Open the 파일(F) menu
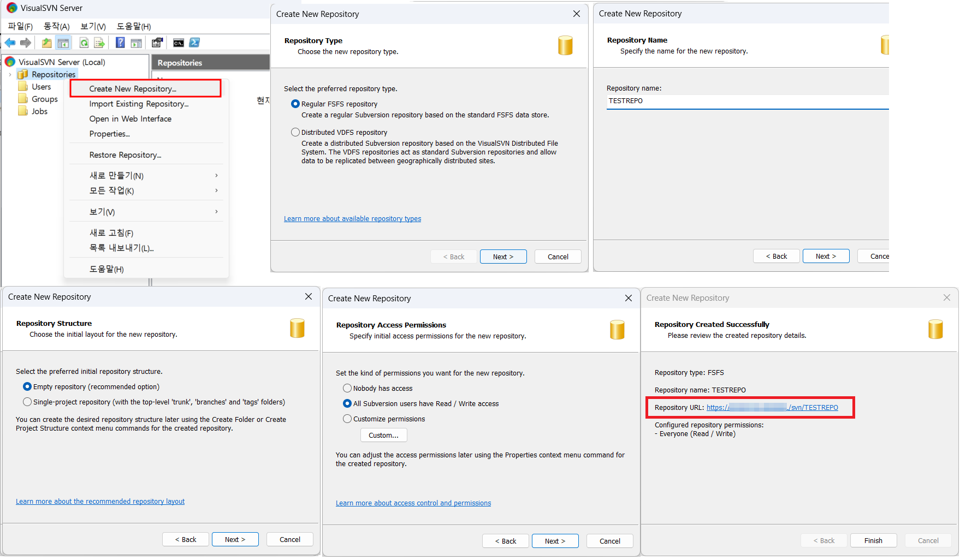 coord(20,26)
